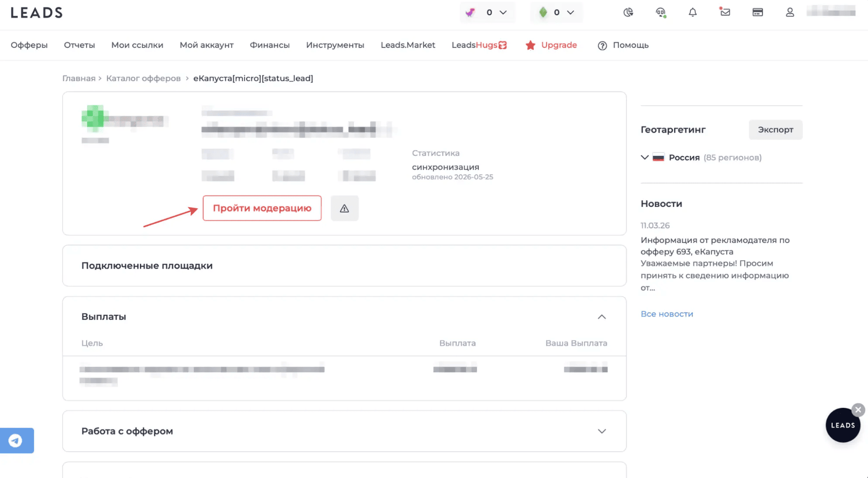Open the Мой аккаунт menu
Screen dimensions: 868x478
[207, 45]
